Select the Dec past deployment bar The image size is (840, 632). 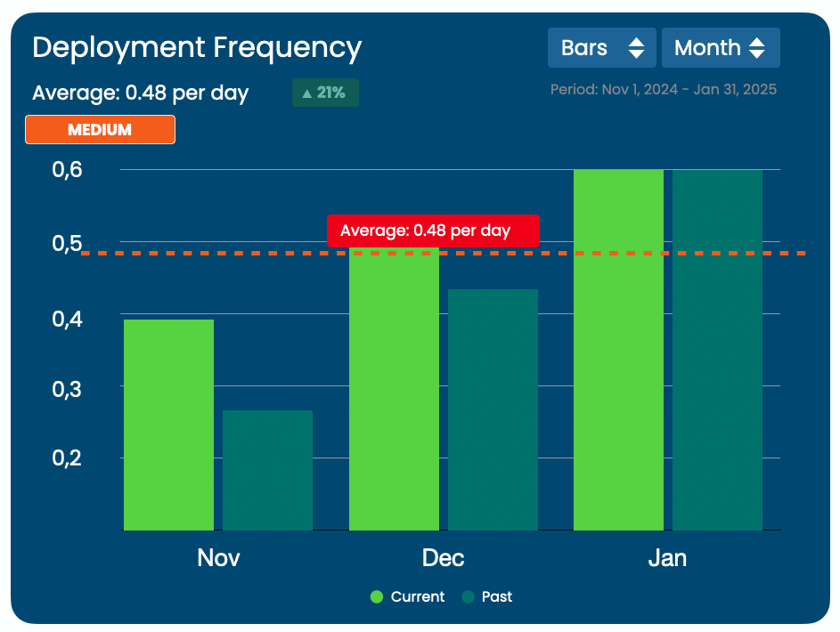pos(493,410)
